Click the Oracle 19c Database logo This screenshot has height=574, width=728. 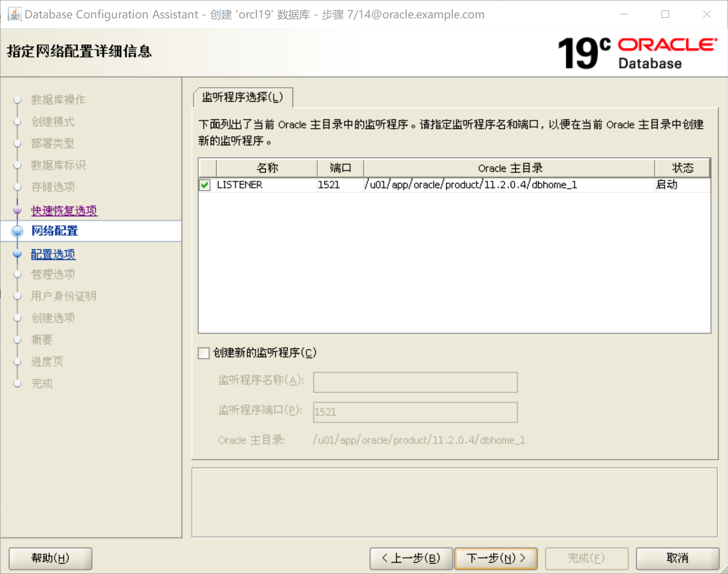click(638, 53)
